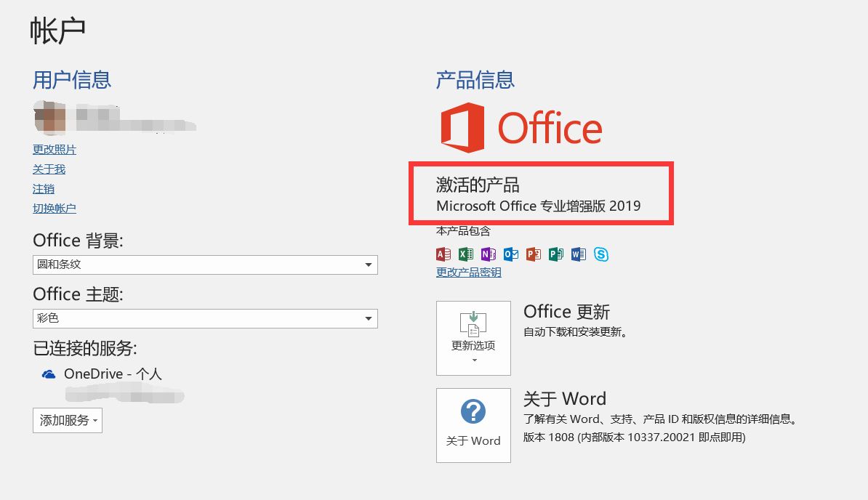Viewport: 868px width, 500px height.
Task: Click the 产品信息 heading
Action: [475, 80]
